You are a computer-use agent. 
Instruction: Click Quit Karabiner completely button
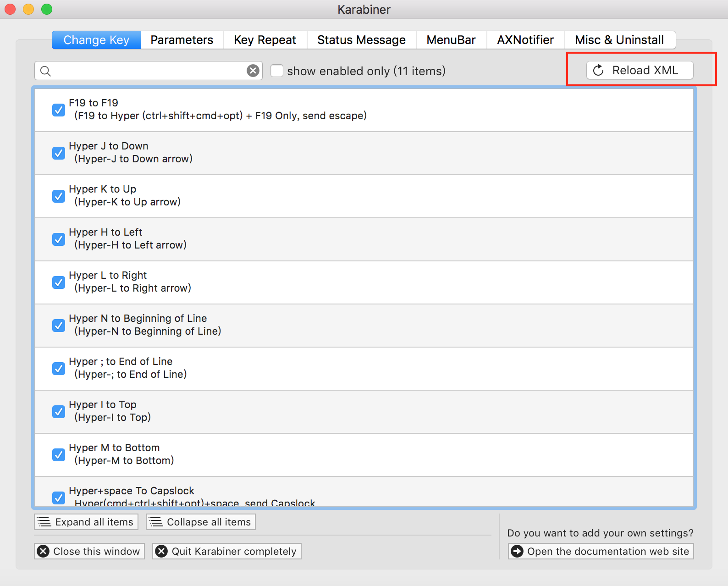click(227, 551)
